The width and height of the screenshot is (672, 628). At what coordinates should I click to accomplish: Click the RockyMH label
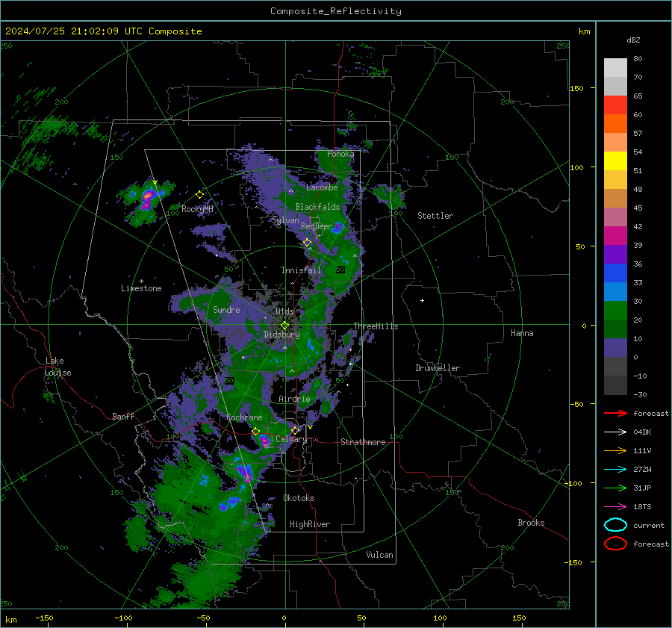click(197, 209)
